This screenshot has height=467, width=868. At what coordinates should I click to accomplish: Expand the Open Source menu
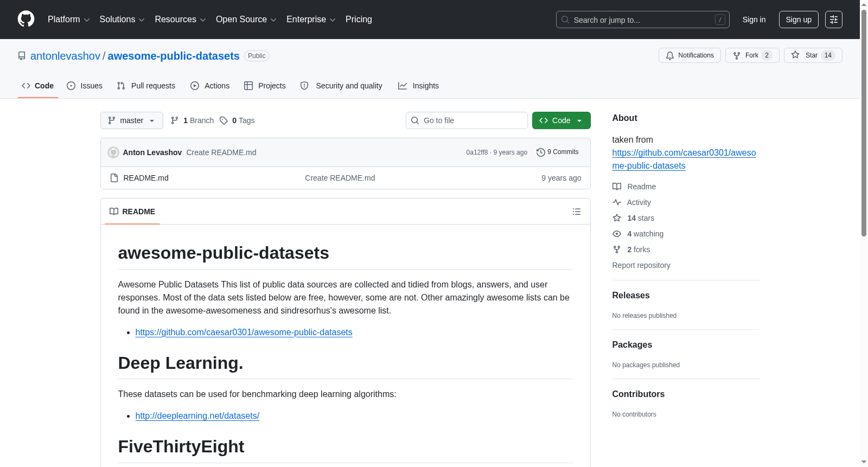tap(246, 20)
